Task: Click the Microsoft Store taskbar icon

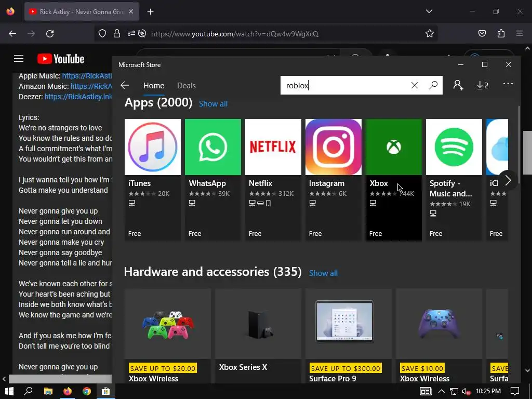Action: [x=106, y=391]
